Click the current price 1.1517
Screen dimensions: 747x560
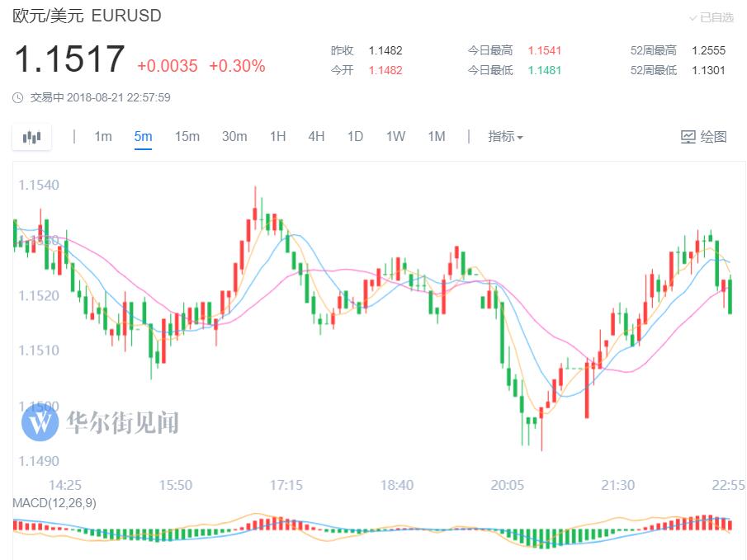[69, 60]
